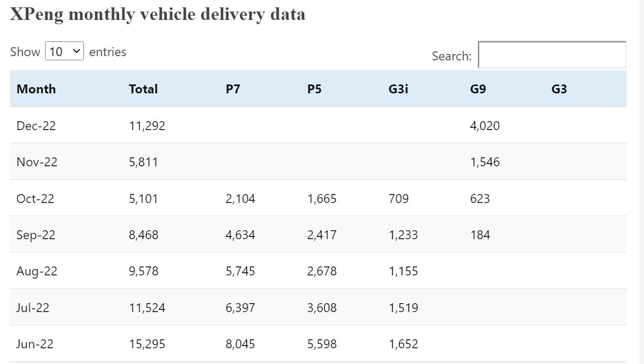Image resolution: width=644 pixels, height=364 pixels.
Task: Select the Dec-22 row
Action: click(36, 125)
